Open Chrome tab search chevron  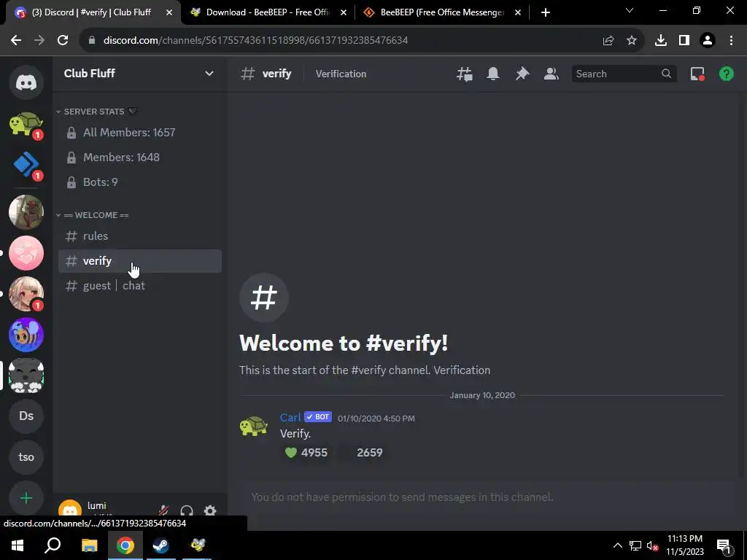pyautogui.click(x=630, y=10)
